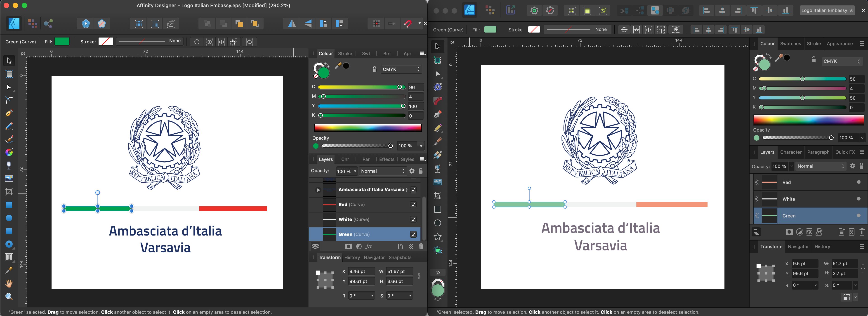This screenshot has height=316, width=868.
Task: Choose the Rectangle tool in left window
Action: pos(9,205)
